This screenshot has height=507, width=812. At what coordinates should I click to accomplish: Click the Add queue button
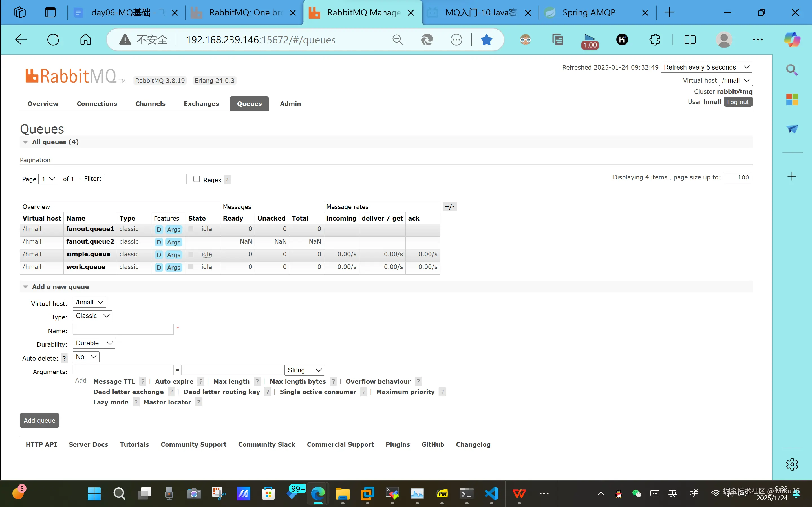coord(39,420)
